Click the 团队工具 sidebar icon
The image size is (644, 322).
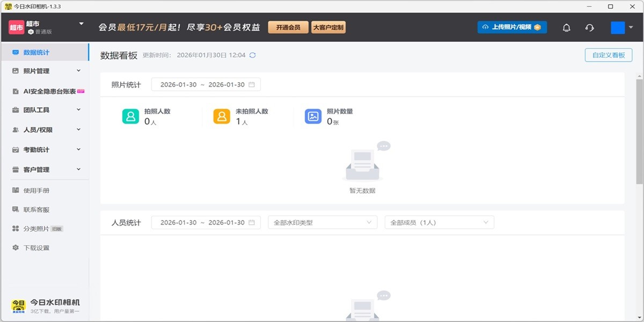coord(15,109)
